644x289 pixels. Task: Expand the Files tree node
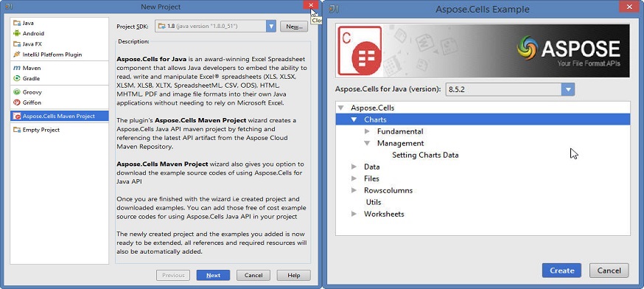354,179
